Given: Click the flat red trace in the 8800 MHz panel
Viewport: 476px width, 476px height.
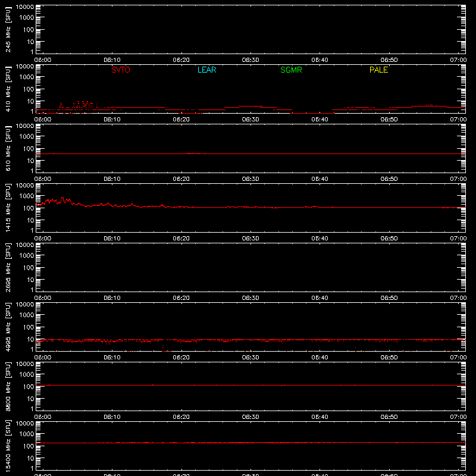Looking at the screenshot, I should pos(250,385).
